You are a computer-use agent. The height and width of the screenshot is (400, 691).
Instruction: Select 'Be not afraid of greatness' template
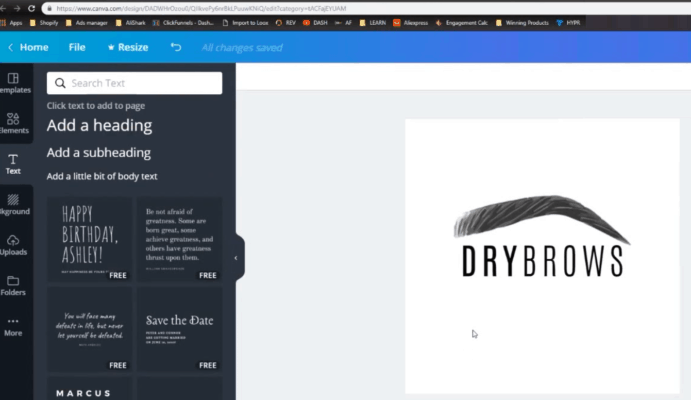coord(179,238)
